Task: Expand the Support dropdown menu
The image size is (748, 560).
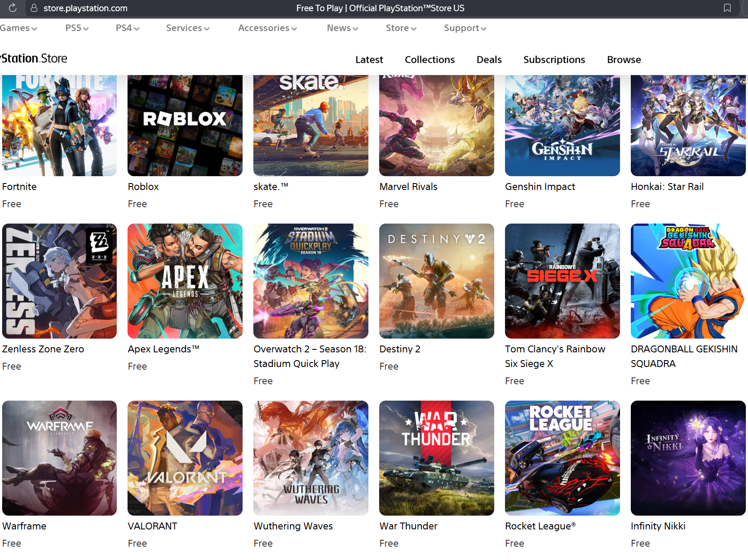Action: [x=465, y=28]
